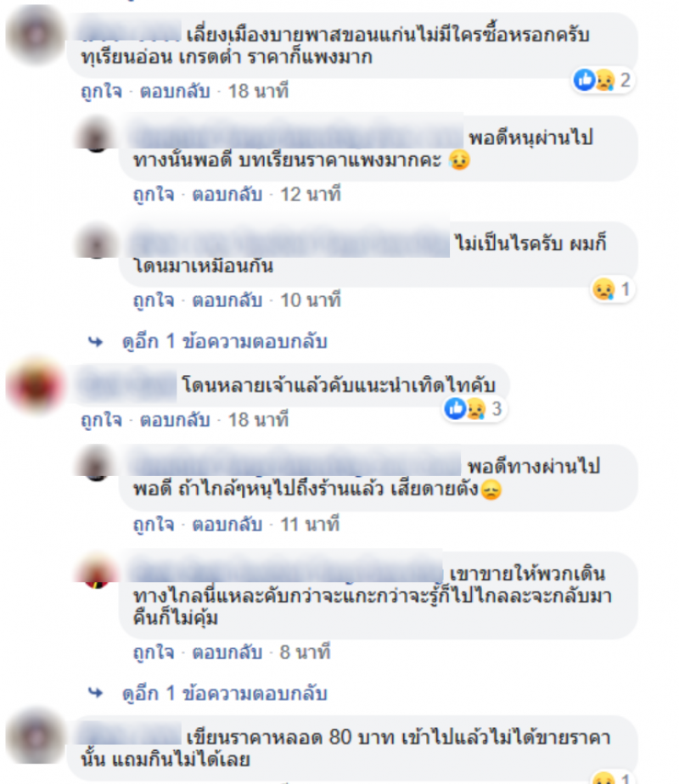Open the 8 นาที timestamp link
The image size is (679, 784).
[x=305, y=652]
